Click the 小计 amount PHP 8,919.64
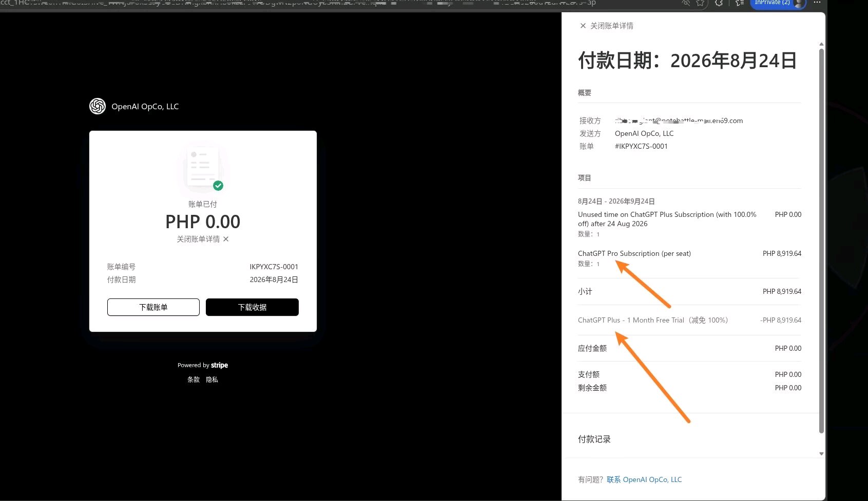This screenshot has width=868, height=501. (782, 291)
